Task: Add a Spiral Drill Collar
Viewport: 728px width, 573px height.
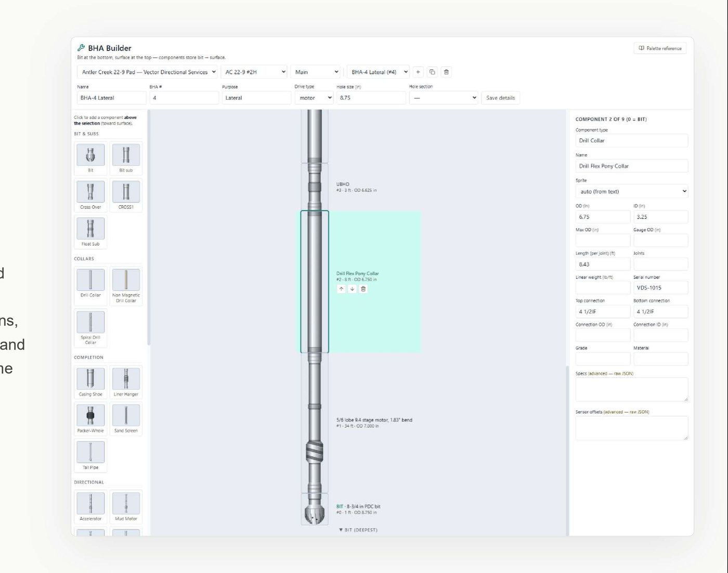Action: pyautogui.click(x=90, y=328)
